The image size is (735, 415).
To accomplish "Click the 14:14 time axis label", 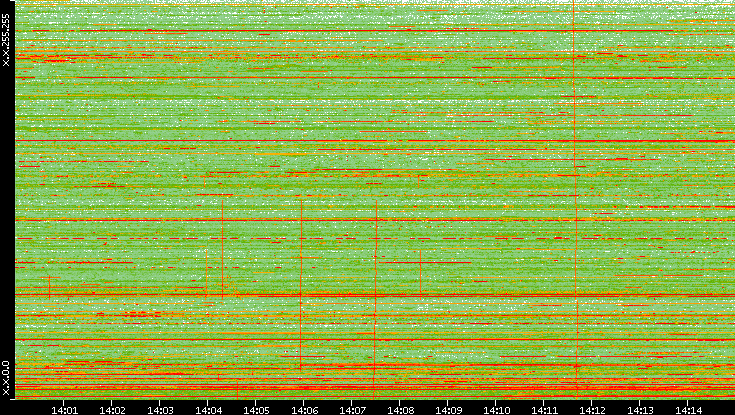I will tap(688, 410).
